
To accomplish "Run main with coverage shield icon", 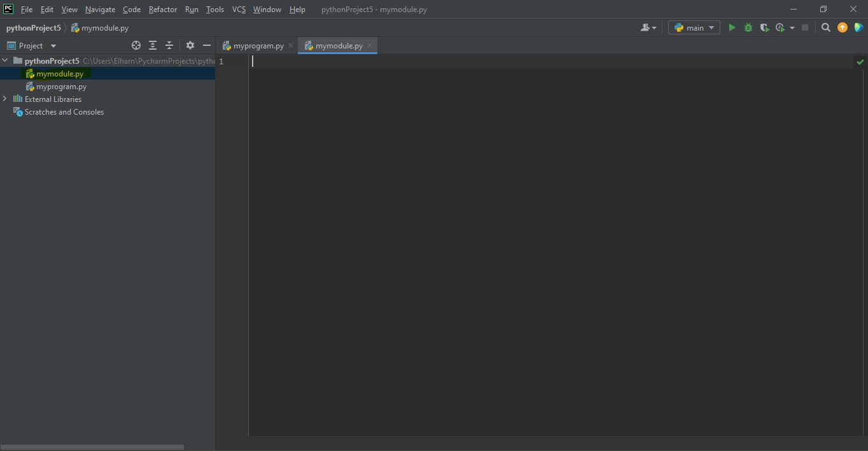I will tap(764, 28).
